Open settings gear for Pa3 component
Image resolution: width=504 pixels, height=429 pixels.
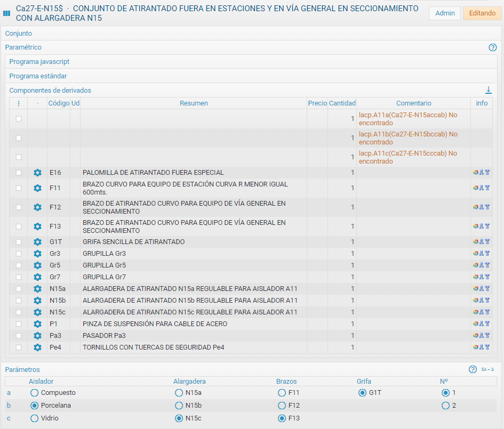click(x=37, y=336)
